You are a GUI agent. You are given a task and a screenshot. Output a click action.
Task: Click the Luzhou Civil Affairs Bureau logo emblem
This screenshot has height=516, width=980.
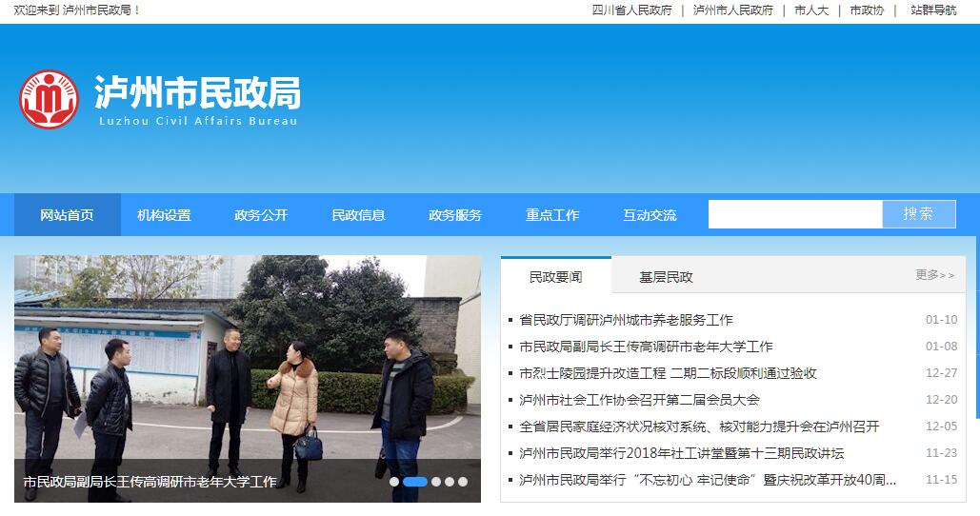[x=49, y=99]
